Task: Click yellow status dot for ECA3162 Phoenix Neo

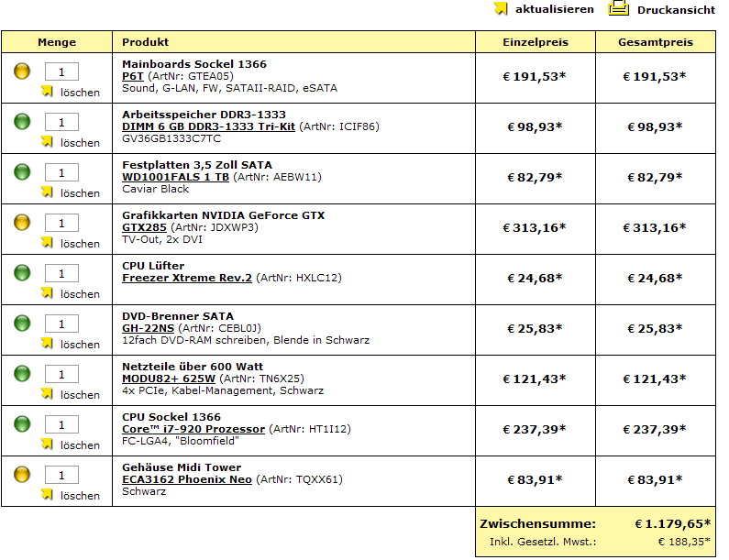Action: (x=22, y=475)
